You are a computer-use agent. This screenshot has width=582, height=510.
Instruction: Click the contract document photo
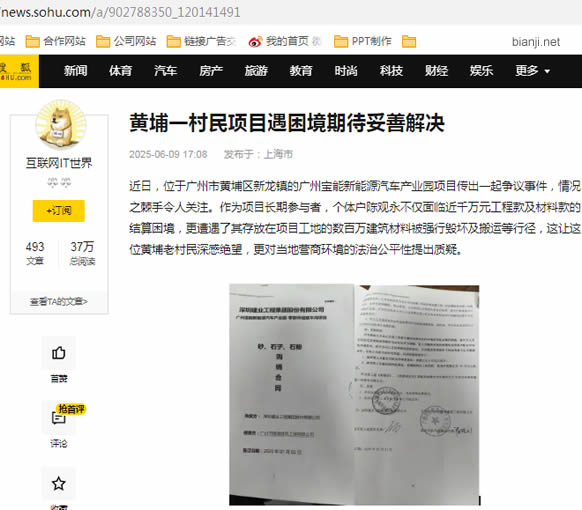click(x=354, y=395)
